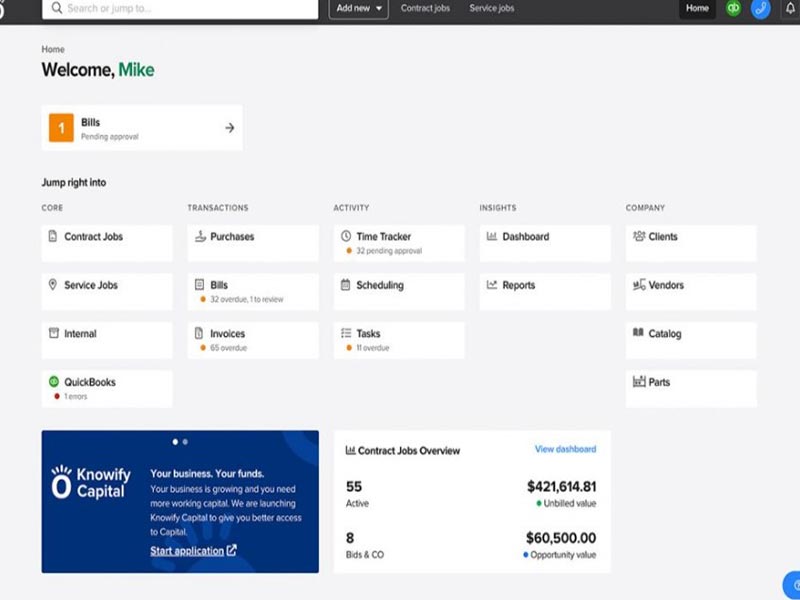Screen dimensions: 800x600
Task: Click the Vendors forklift icon
Action: (x=639, y=285)
